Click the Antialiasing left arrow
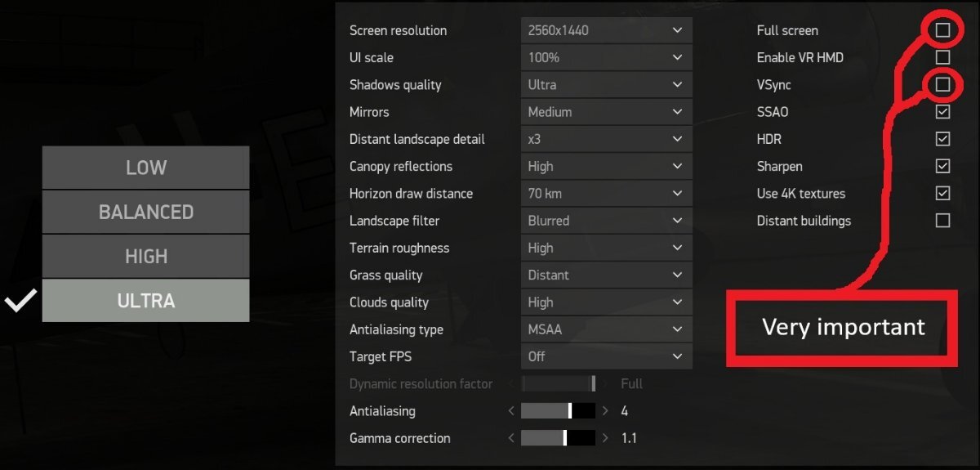 click(511, 411)
